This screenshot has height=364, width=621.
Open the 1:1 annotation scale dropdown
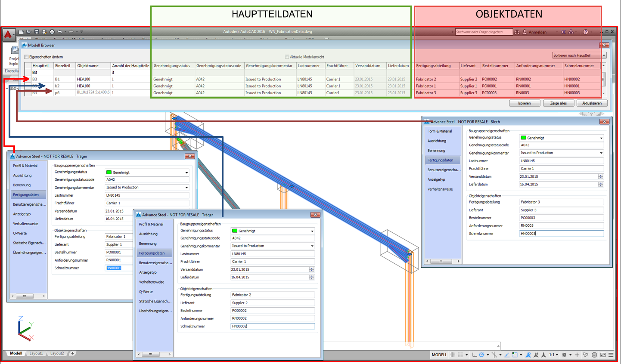coord(553,355)
